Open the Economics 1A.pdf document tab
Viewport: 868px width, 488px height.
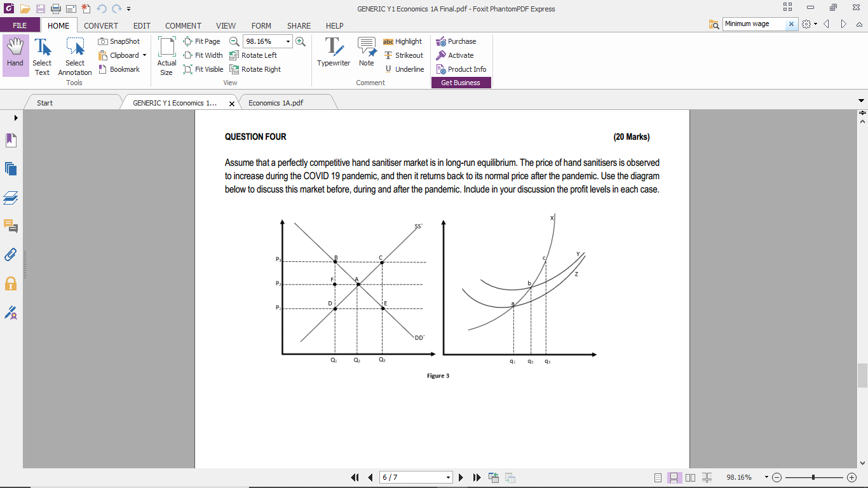[x=276, y=102]
